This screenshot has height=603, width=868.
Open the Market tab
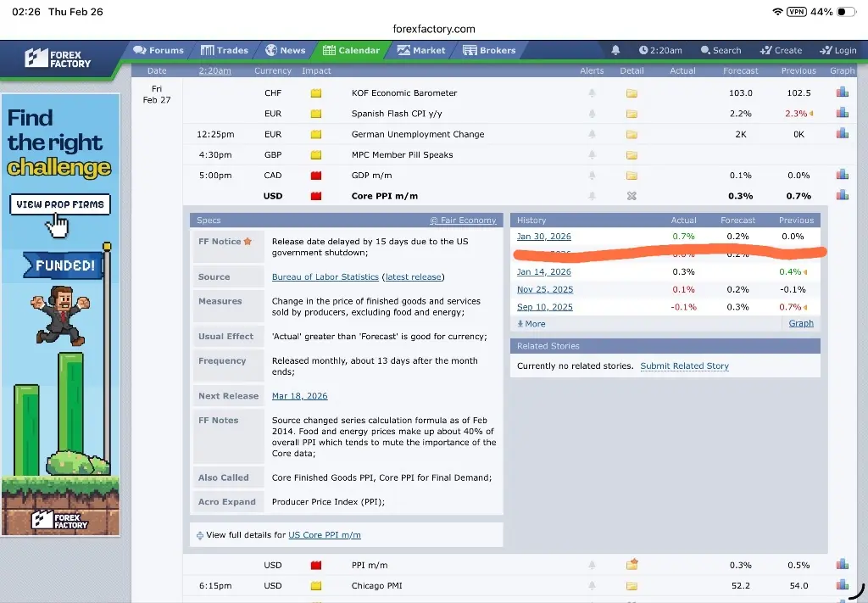[x=420, y=50]
